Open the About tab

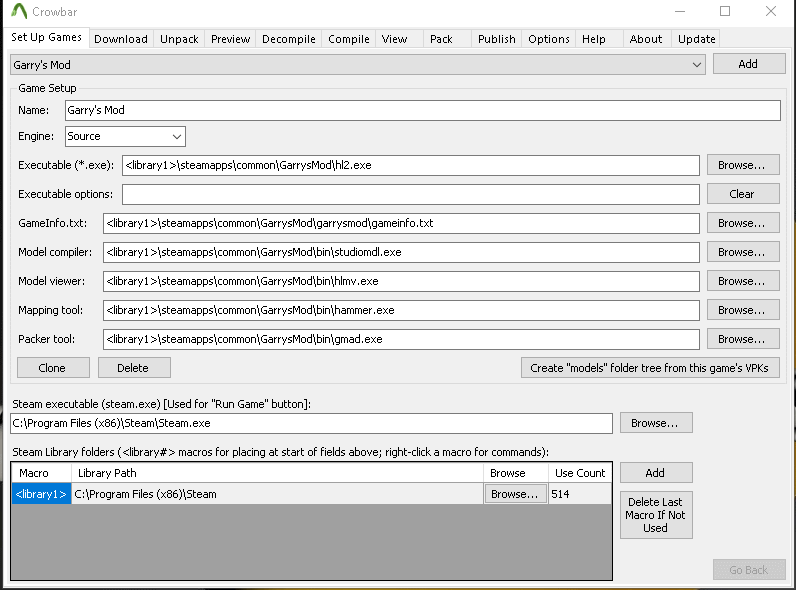(646, 39)
